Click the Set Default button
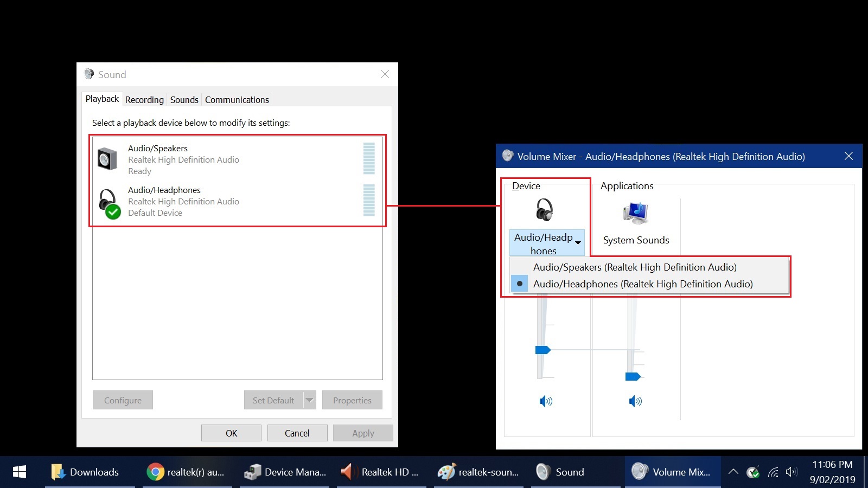This screenshot has width=868, height=488. click(x=273, y=400)
